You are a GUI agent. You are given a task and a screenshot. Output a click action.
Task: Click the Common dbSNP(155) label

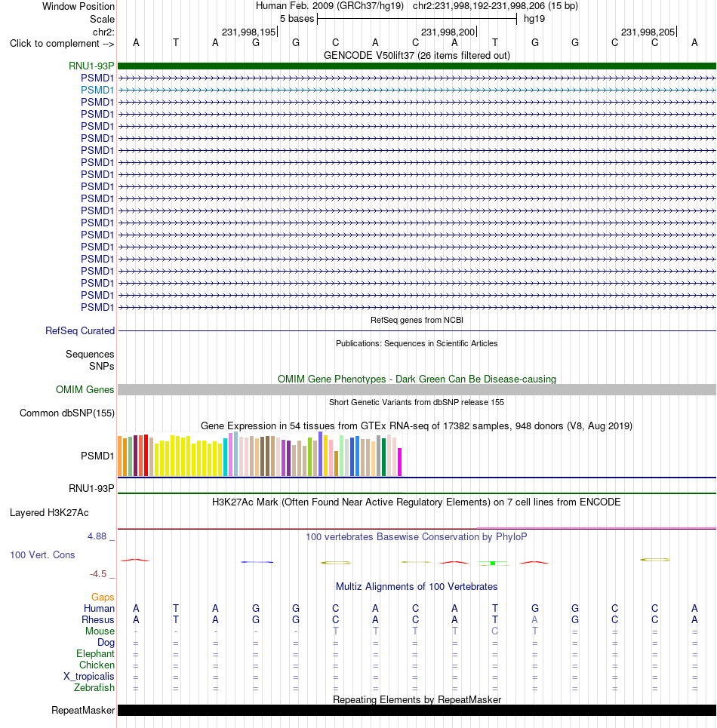pyautogui.click(x=67, y=413)
